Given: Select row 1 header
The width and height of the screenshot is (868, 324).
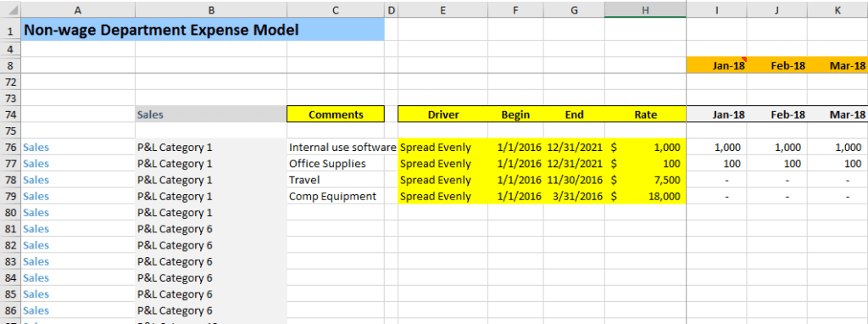Looking at the screenshot, I should point(10,30).
